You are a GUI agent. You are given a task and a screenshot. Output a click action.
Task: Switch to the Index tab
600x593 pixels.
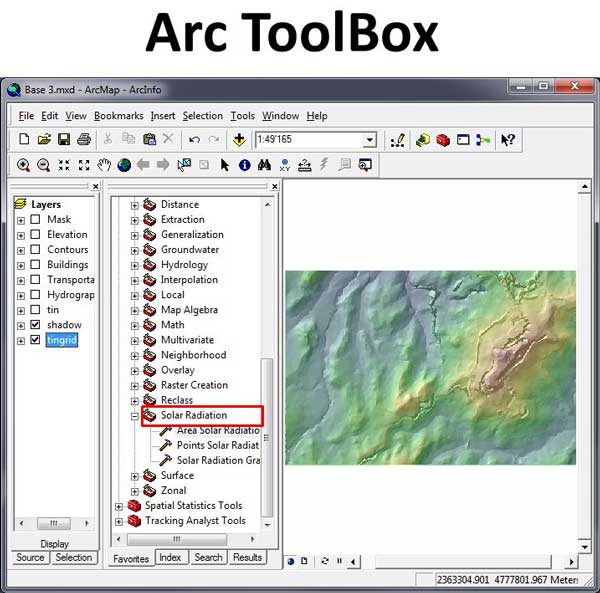coord(170,557)
